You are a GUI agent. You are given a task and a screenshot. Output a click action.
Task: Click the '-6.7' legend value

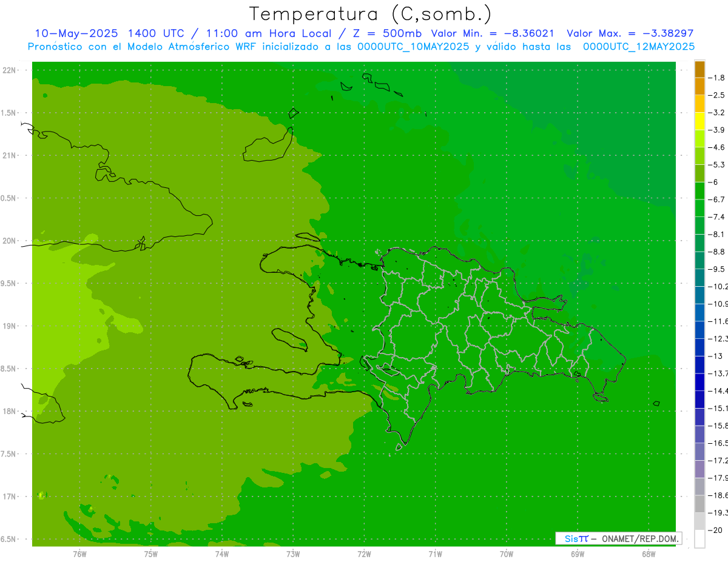coord(718,199)
